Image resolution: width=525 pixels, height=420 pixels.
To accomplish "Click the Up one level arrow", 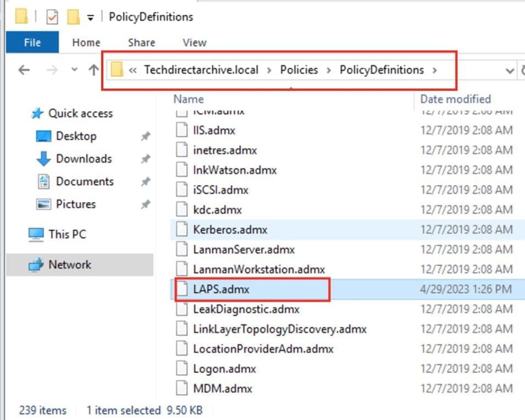I will [93, 70].
